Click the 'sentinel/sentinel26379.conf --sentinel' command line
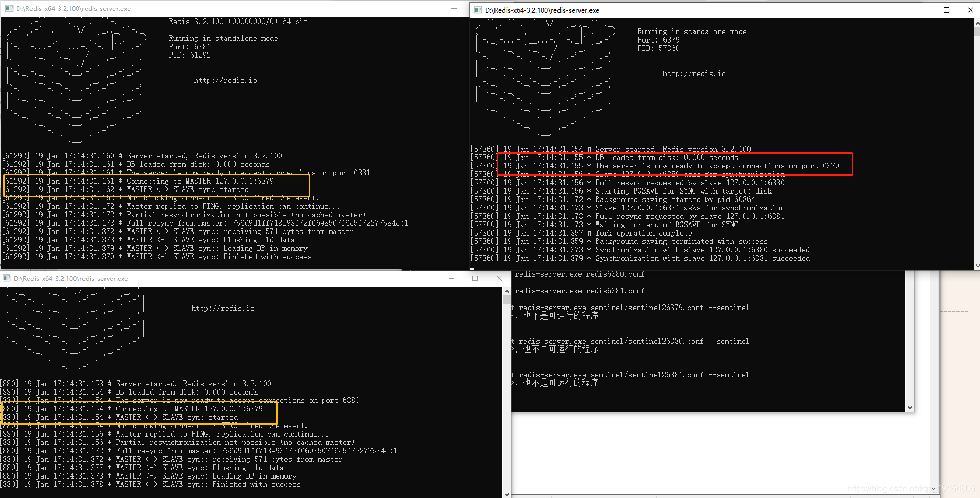980x498 pixels. click(x=630, y=308)
